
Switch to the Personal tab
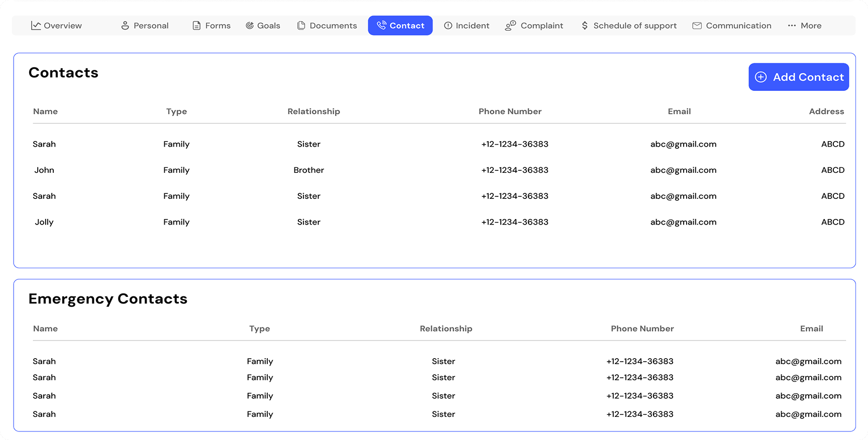pyautogui.click(x=145, y=26)
